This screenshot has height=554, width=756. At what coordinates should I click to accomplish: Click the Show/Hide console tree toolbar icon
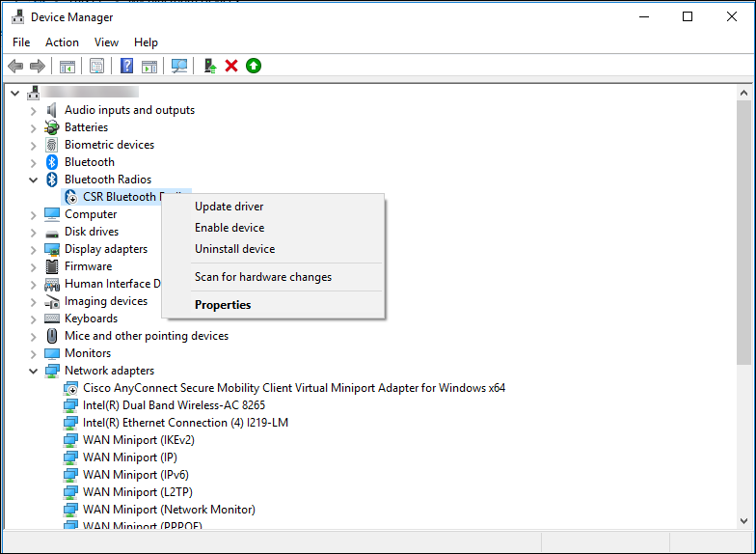coord(67,66)
